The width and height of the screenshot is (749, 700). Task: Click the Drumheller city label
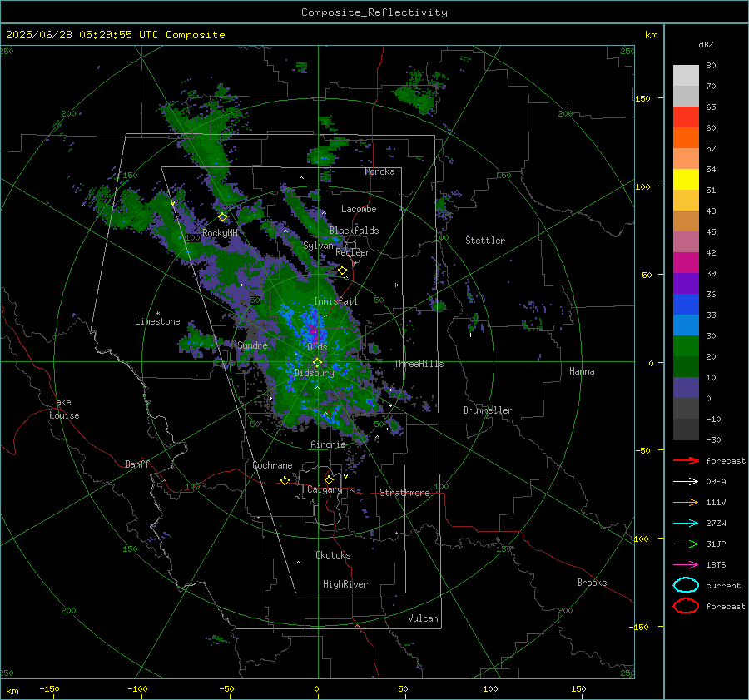(488, 410)
